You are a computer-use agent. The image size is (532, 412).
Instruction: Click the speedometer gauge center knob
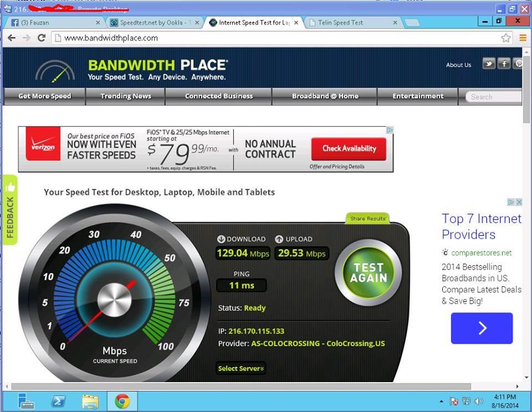click(114, 300)
